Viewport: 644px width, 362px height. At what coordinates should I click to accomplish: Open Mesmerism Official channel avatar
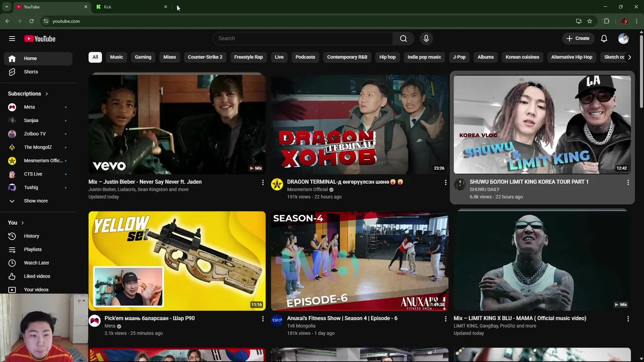[277, 185]
